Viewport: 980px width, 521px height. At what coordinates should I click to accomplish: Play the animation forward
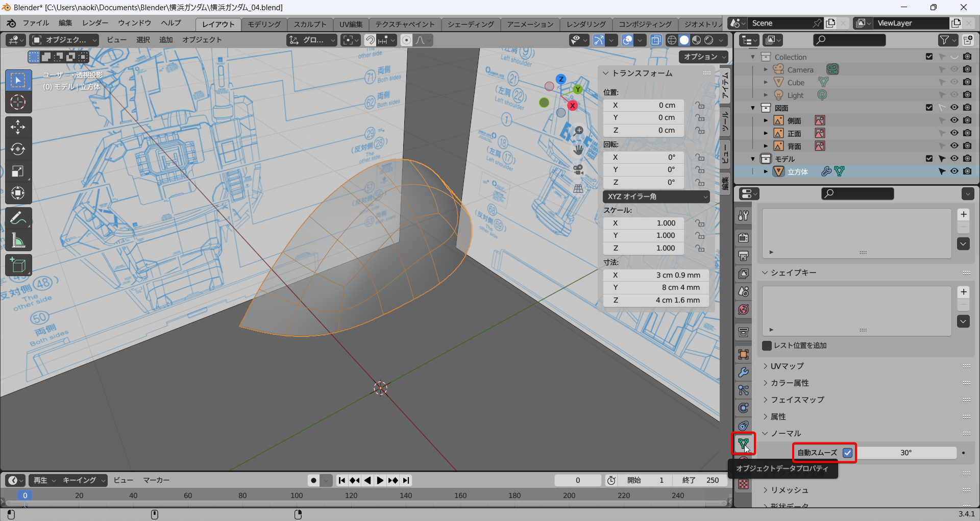coord(380,480)
